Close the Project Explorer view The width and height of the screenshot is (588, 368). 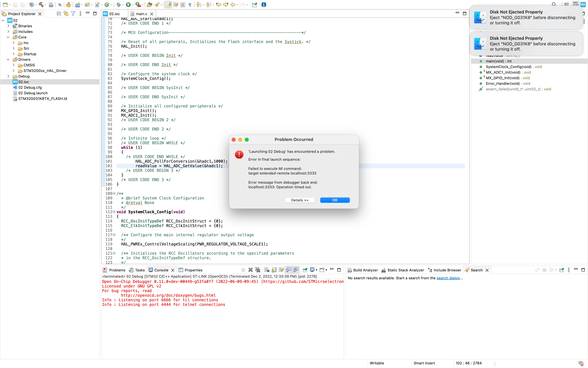click(40, 14)
